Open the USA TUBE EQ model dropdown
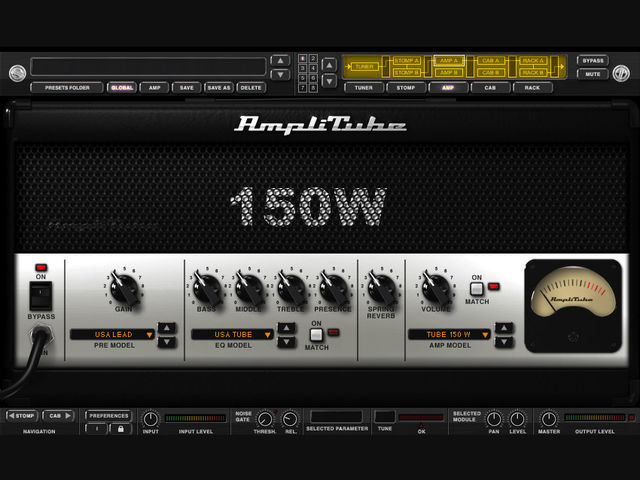The width and height of the screenshot is (640, 480). 233,334
